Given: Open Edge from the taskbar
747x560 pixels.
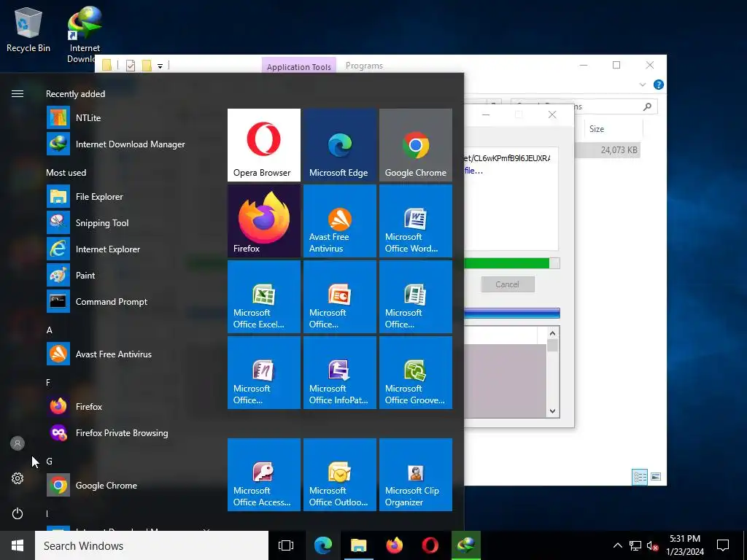Looking at the screenshot, I should pos(322,545).
